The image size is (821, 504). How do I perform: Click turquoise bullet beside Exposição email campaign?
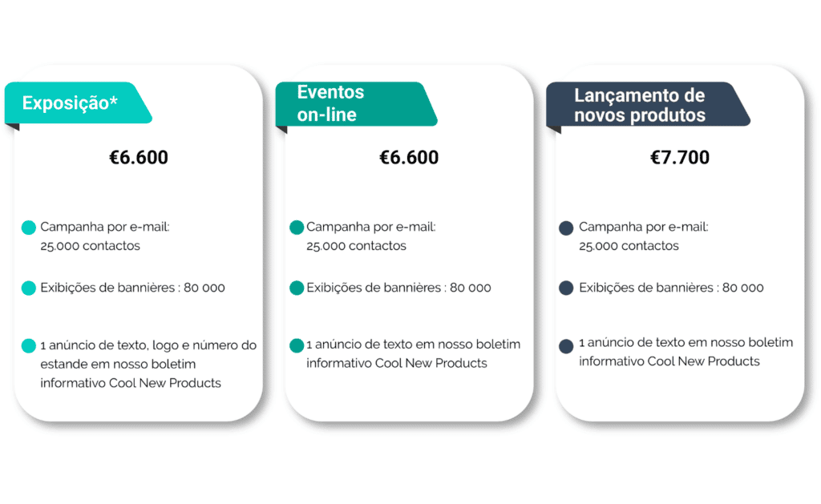[29, 228]
